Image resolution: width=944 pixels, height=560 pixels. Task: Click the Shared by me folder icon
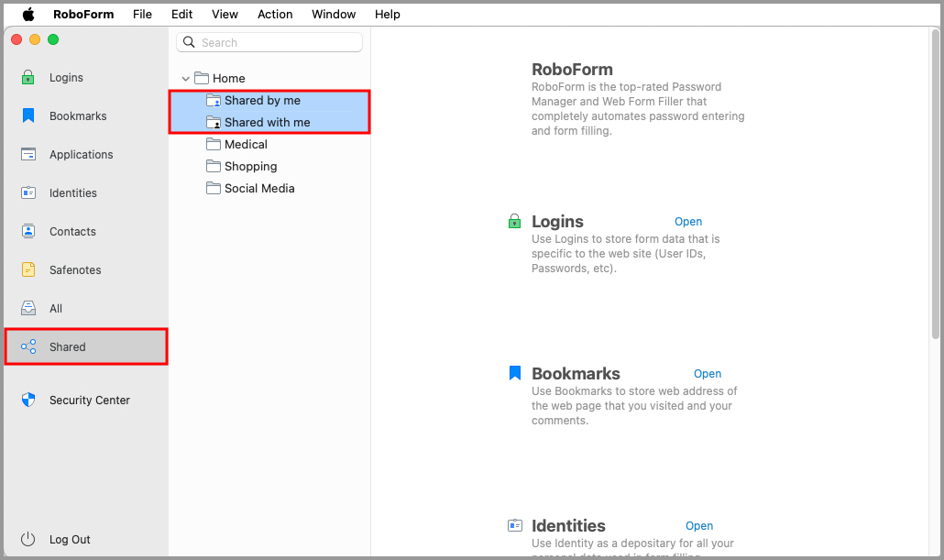(x=214, y=101)
